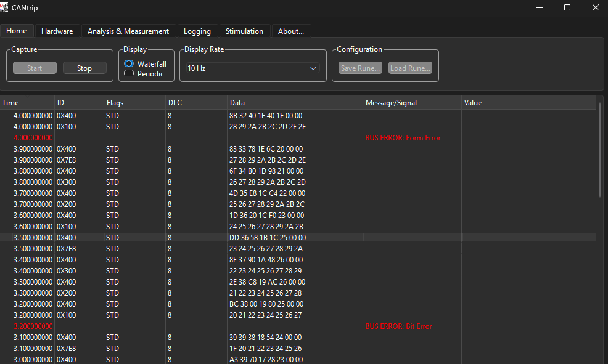
Task: Select the Waterfall display mode
Action: pyautogui.click(x=146, y=63)
